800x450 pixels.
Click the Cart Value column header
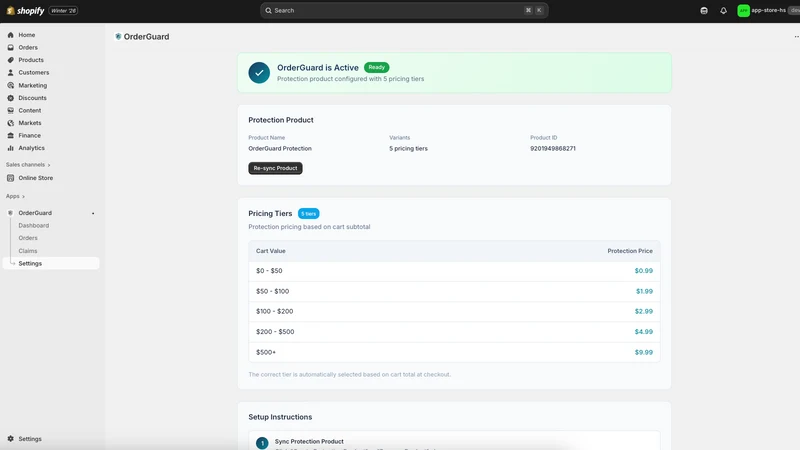[270, 251]
